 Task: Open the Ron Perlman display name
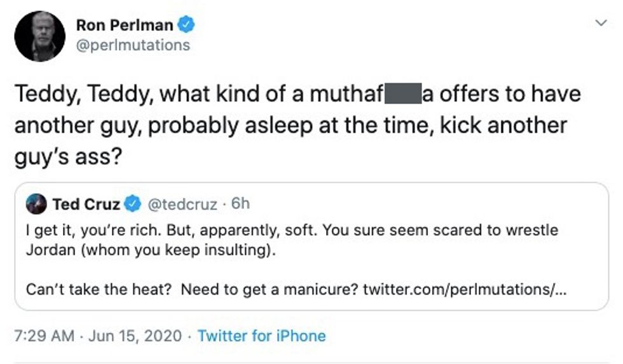[124, 25]
